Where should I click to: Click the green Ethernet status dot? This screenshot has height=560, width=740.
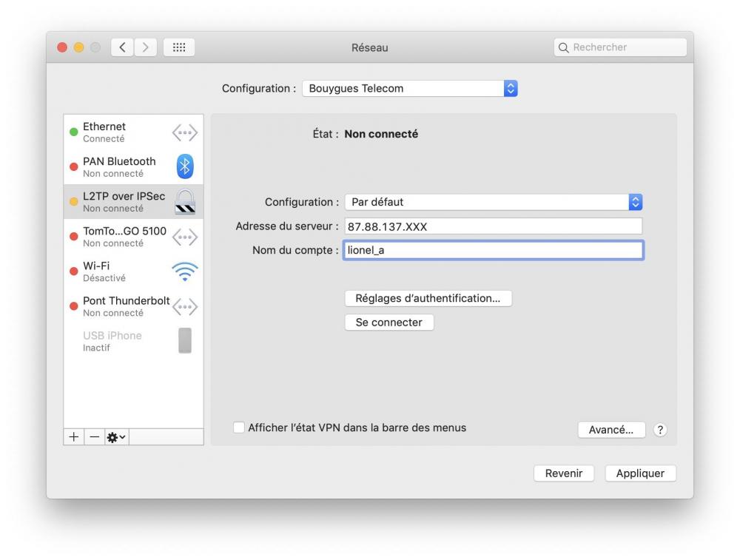pyautogui.click(x=73, y=132)
